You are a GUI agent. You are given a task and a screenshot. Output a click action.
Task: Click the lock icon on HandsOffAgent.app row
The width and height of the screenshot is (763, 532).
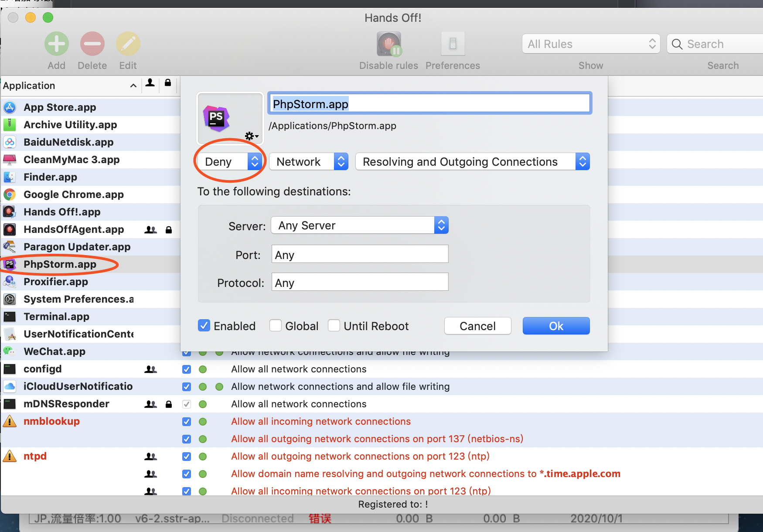click(169, 229)
